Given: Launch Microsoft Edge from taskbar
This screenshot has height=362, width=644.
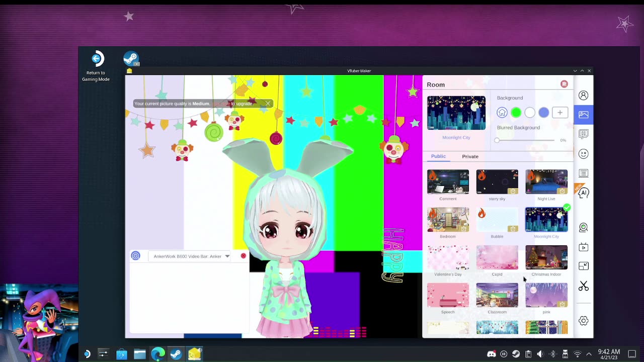Looking at the screenshot, I should pyautogui.click(x=158, y=354).
